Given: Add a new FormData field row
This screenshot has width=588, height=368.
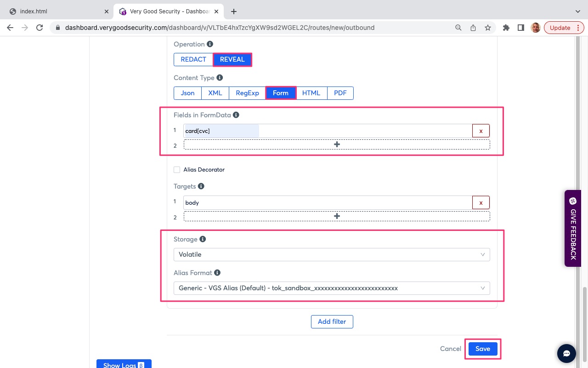Looking at the screenshot, I should 337,144.
